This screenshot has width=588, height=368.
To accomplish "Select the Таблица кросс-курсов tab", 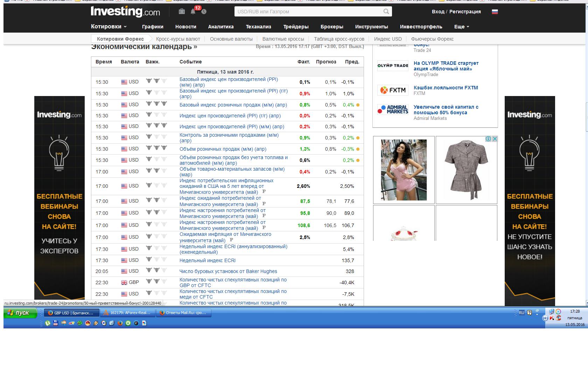I will pos(339,39).
